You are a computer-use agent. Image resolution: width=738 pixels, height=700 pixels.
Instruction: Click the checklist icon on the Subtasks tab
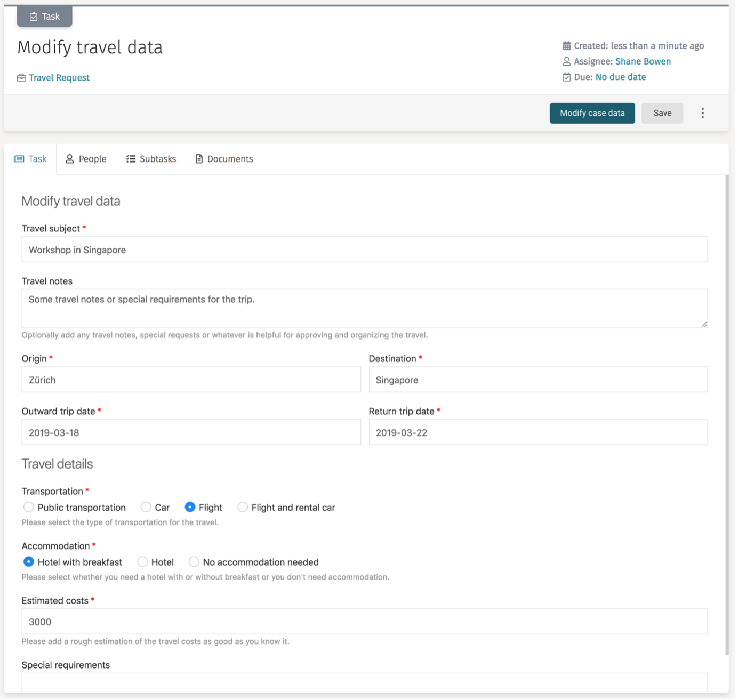point(131,158)
